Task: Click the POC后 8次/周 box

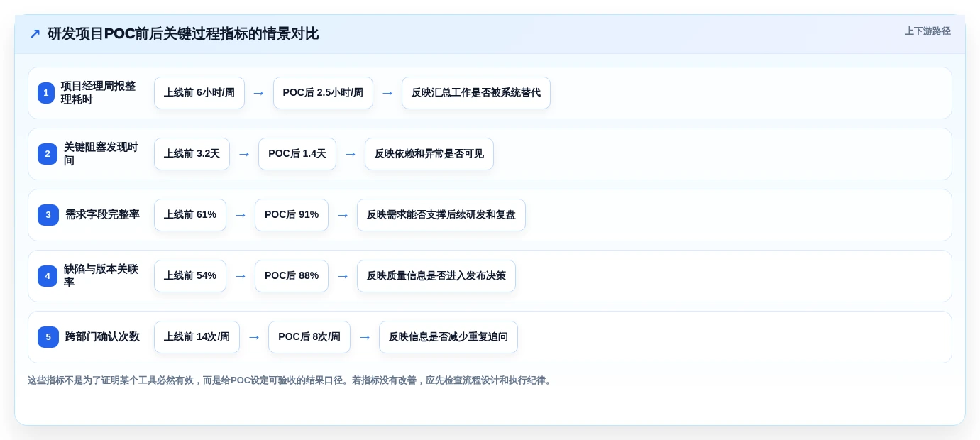Action: 309,337
